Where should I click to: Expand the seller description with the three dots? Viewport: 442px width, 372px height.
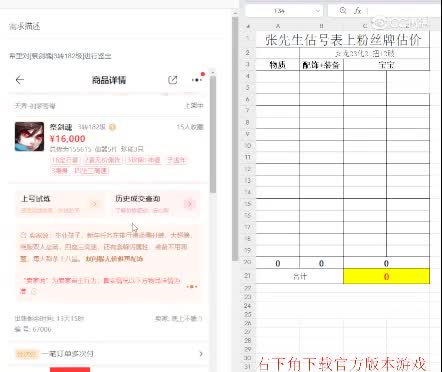(x=192, y=287)
